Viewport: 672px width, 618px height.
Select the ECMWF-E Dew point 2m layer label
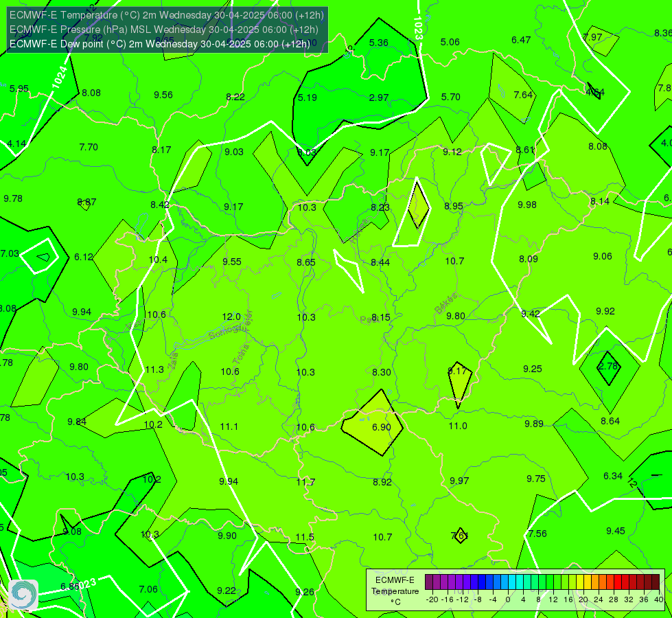(159, 44)
